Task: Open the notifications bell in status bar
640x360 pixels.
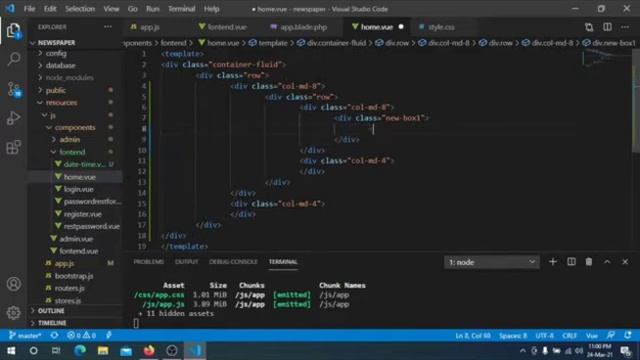Action: tap(628, 336)
